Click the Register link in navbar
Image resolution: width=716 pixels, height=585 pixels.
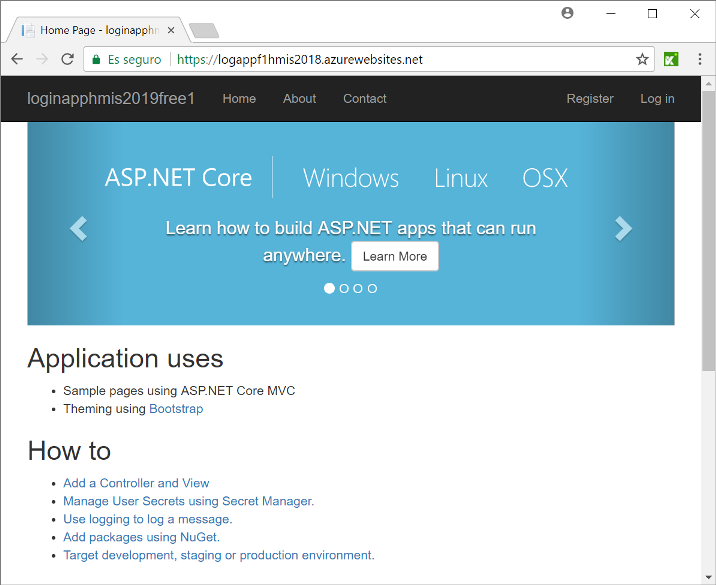[590, 99]
